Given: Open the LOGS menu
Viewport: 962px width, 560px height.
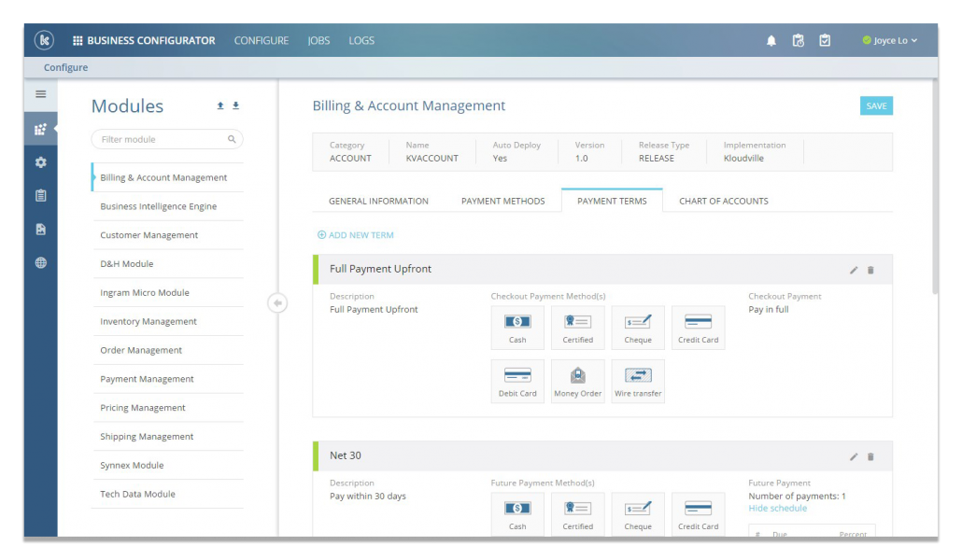Looking at the screenshot, I should pos(361,40).
